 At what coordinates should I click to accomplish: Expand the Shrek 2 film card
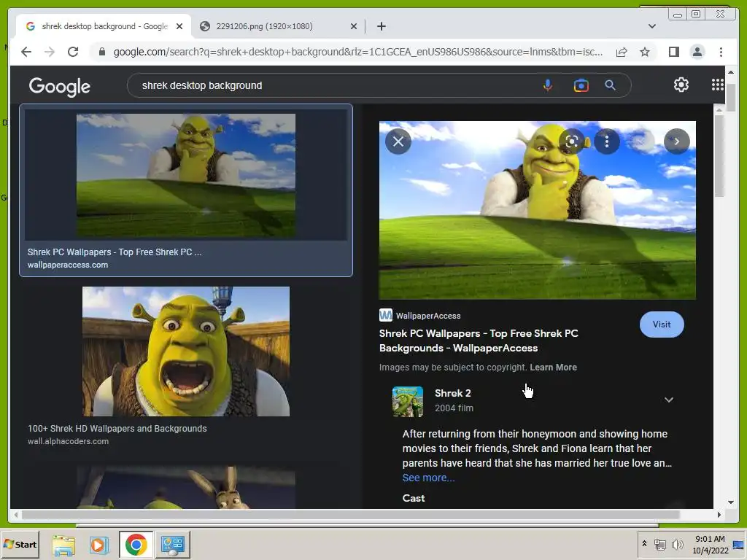coord(669,400)
